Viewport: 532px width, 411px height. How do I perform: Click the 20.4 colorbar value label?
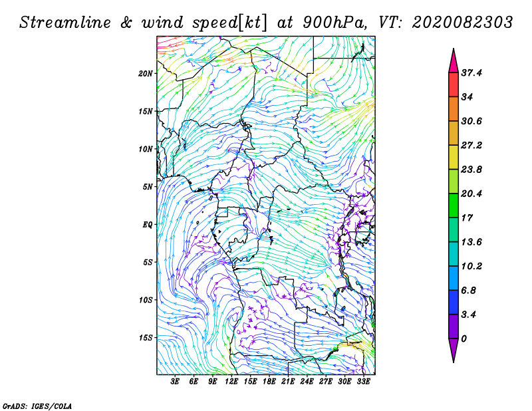[x=471, y=194]
